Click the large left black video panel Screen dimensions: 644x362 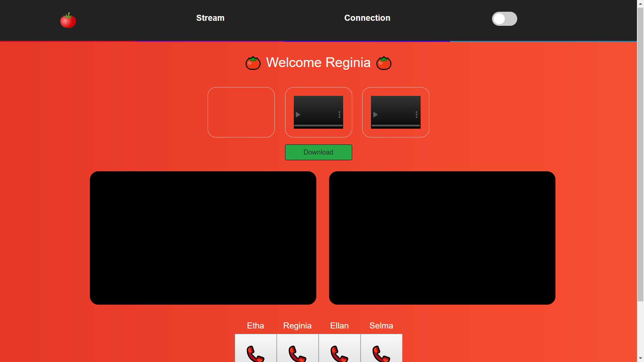pyautogui.click(x=203, y=238)
